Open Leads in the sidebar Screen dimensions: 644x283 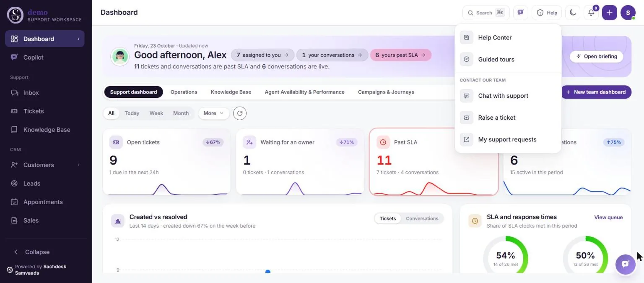coord(45,183)
